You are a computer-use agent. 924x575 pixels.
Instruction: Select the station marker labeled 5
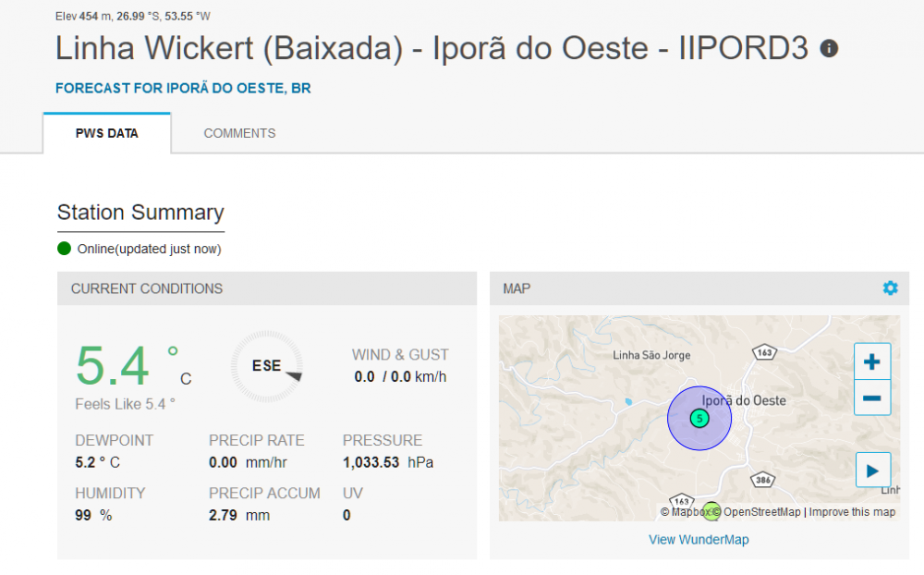pos(699,418)
